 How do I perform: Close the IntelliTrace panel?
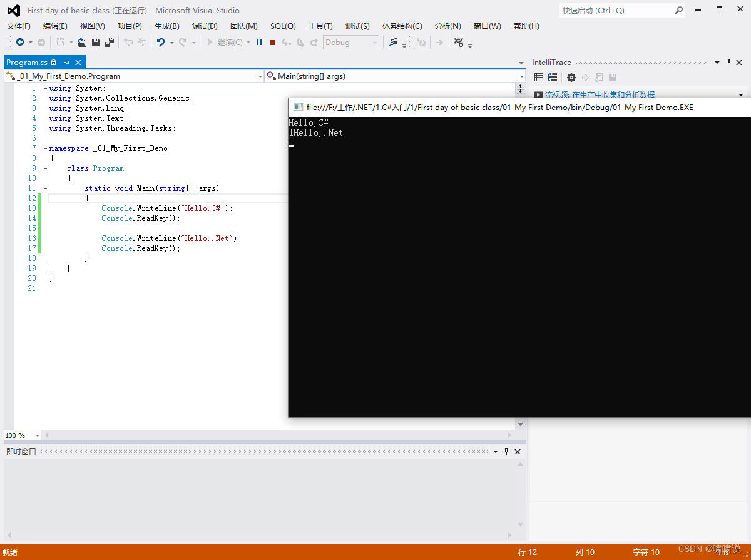point(739,62)
